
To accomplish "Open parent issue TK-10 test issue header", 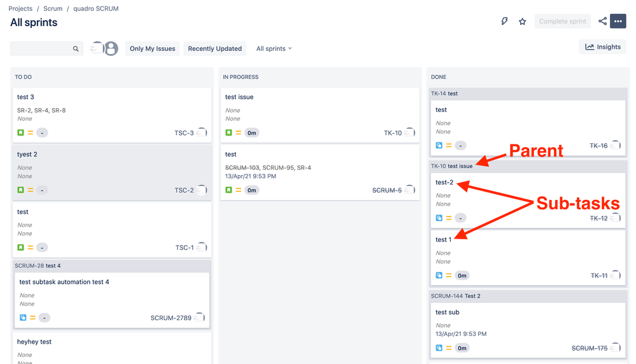I will (x=451, y=166).
